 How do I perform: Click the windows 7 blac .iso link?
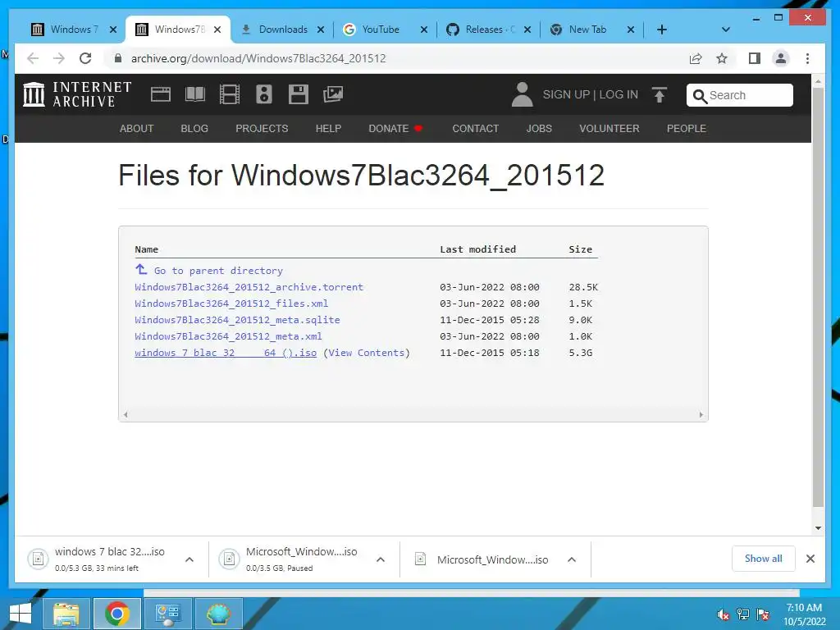pos(226,353)
